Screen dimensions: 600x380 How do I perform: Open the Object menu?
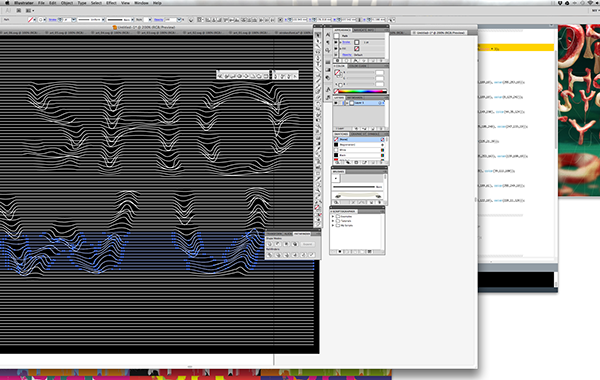click(67, 3)
